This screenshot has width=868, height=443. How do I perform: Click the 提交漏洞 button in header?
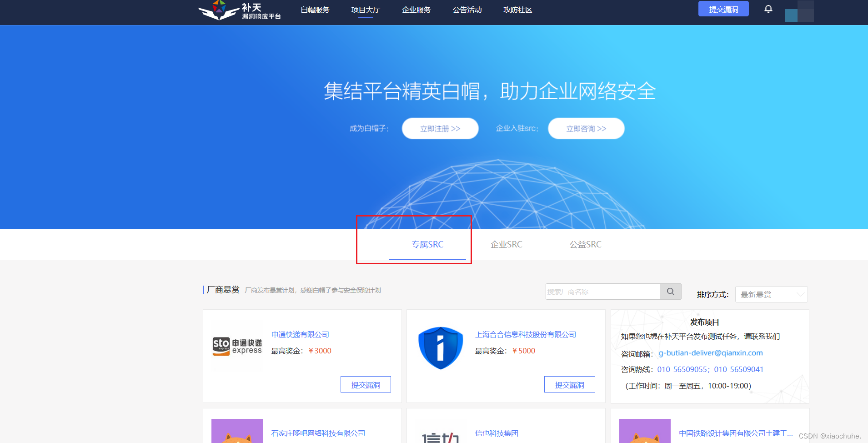[x=723, y=9]
